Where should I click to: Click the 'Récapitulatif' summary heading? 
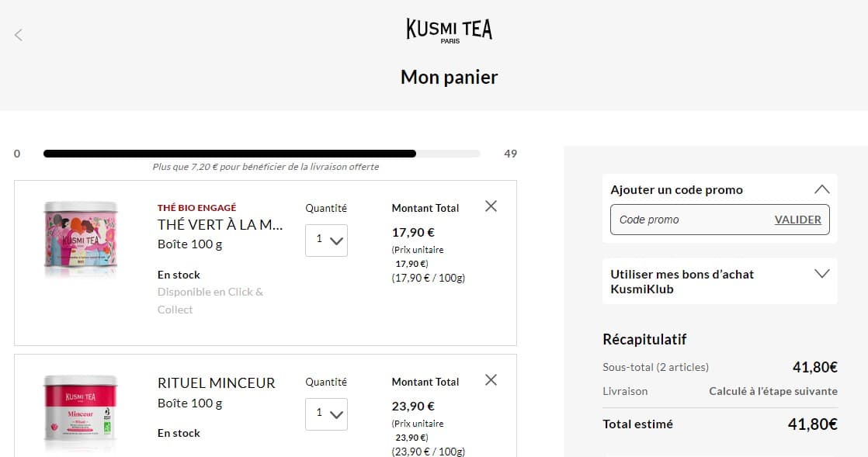point(644,339)
